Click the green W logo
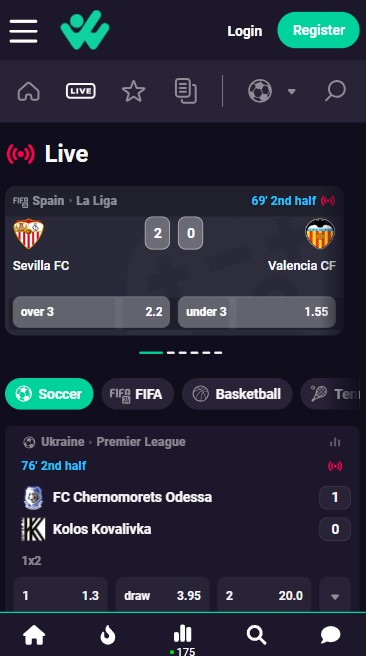 point(85,30)
